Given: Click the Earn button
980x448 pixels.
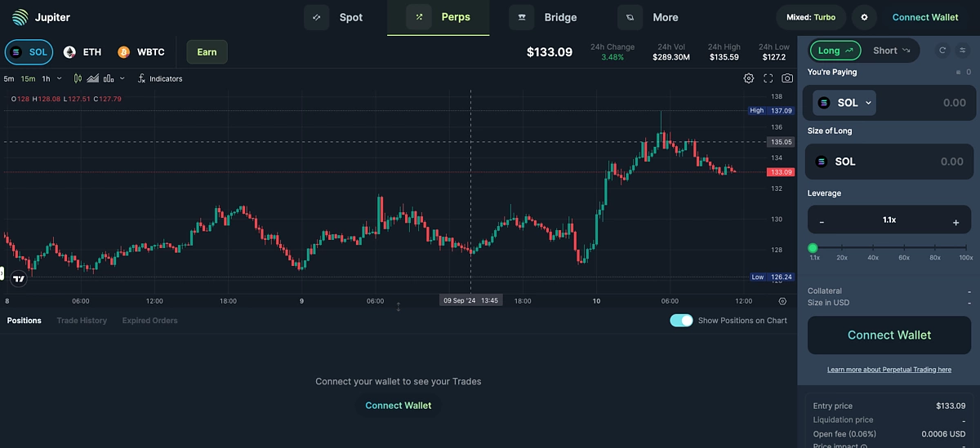Looking at the screenshot, I should click(x=207, y=52).
